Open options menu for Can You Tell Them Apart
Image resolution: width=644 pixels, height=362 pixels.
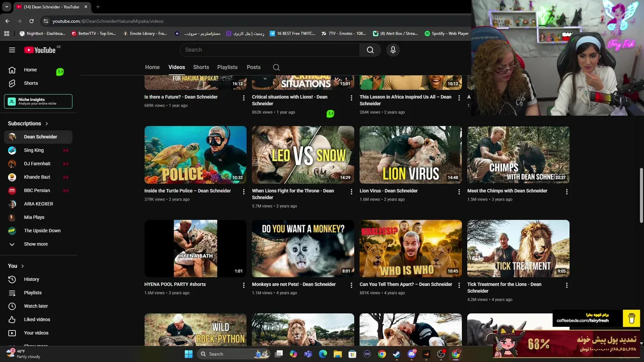(x=459, y=285)
